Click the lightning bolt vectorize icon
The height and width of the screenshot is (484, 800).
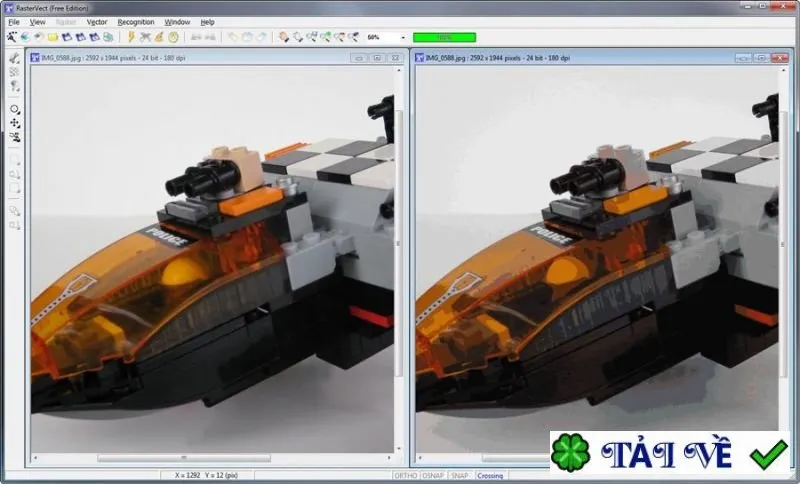(x=131, y=37)
